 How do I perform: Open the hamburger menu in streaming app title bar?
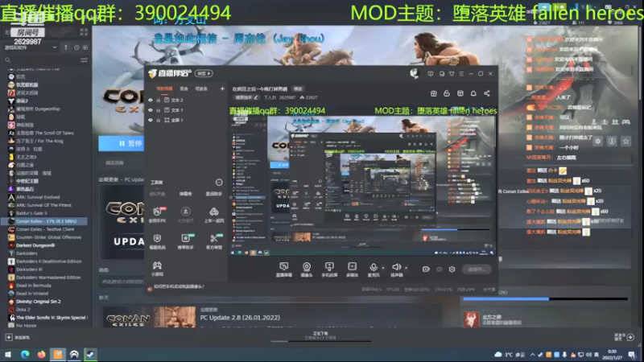pyautogui.click(x=461, y=74)
